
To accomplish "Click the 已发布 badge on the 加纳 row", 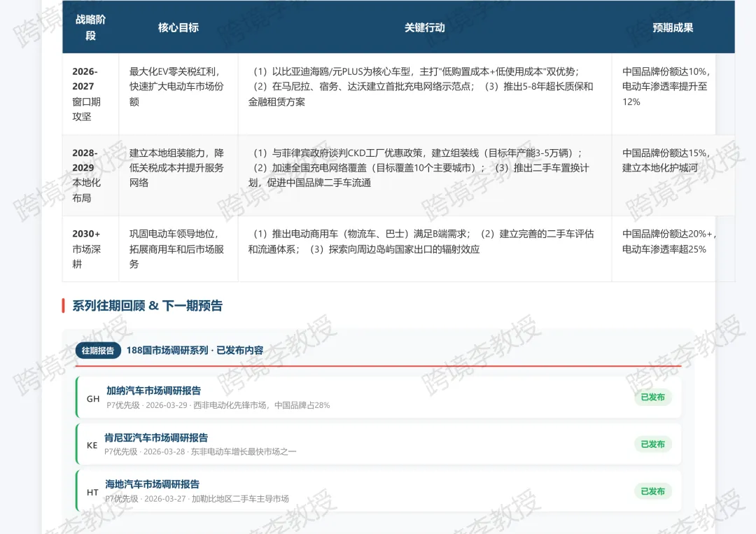I will (652, 397).
